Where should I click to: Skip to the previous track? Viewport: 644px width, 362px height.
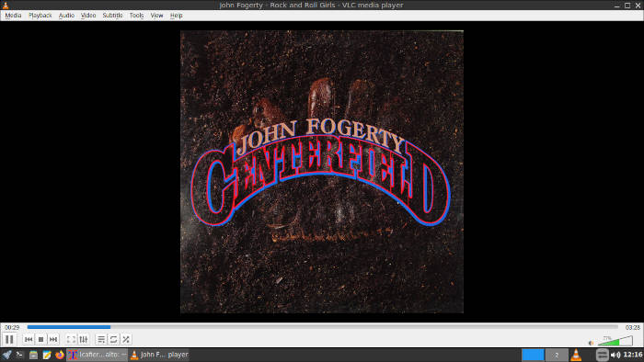29,339
